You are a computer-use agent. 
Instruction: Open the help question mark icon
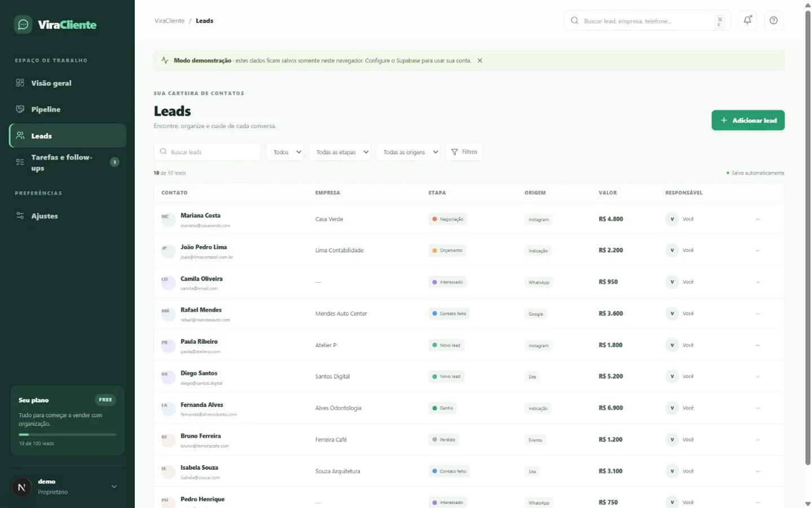point(774,20)
